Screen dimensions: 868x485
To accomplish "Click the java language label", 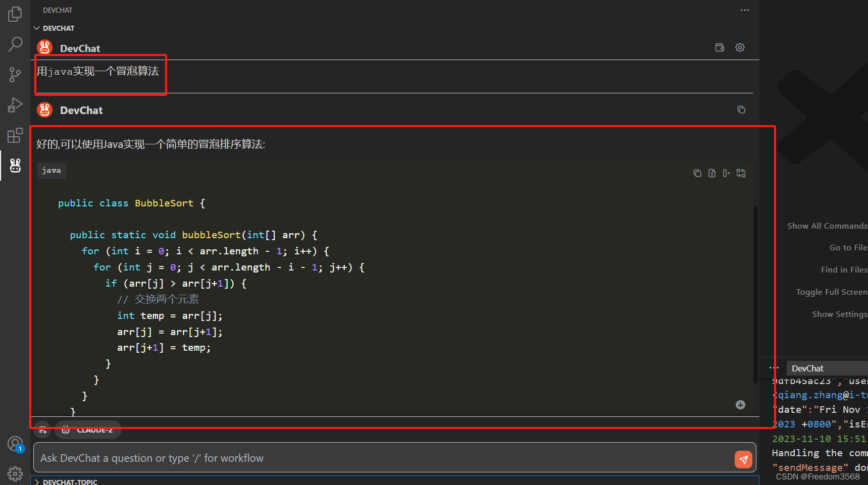I will pos(52,171).
